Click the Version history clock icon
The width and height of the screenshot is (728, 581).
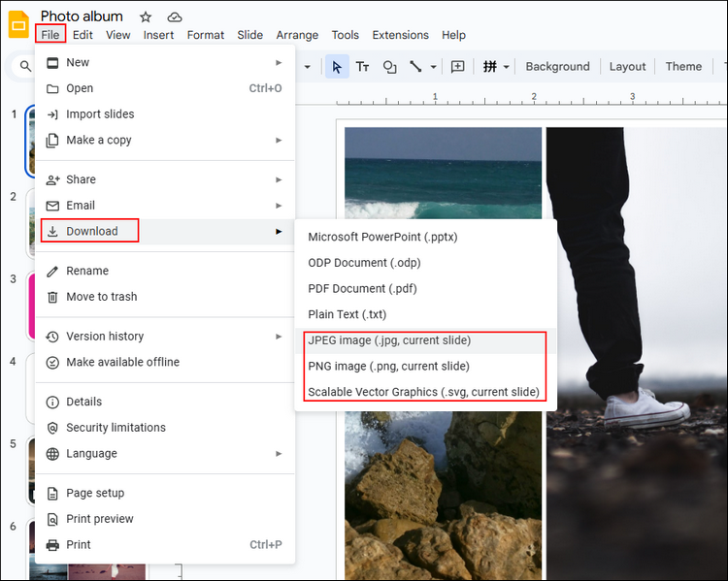pyautogui.click(x=52, y=337)
